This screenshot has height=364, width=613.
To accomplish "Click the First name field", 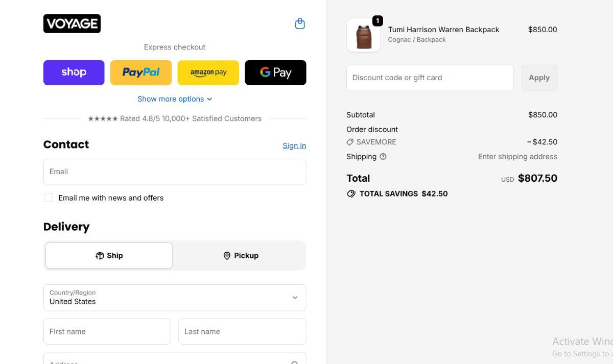I will pyautogui.click(x=107, y=331).
